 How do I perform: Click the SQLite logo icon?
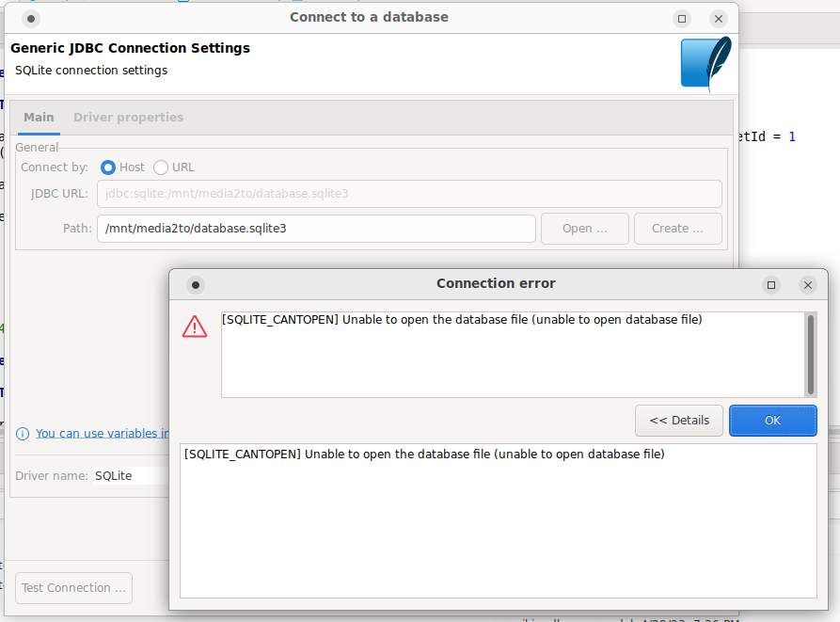705,63
